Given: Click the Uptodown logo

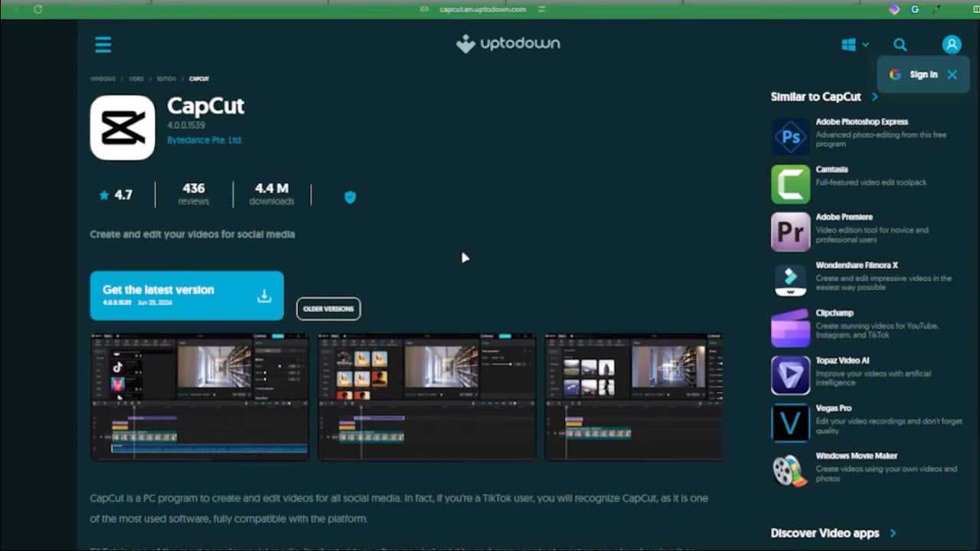Looking at the screenshot, I should pyautogui.click(x=508, y=44).
